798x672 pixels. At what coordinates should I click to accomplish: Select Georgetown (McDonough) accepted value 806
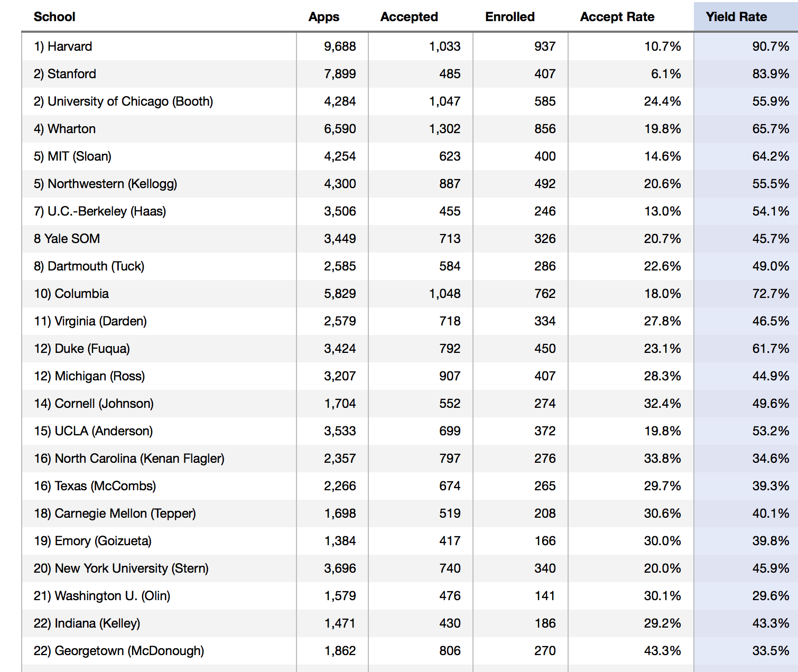(x=450, y=651)
